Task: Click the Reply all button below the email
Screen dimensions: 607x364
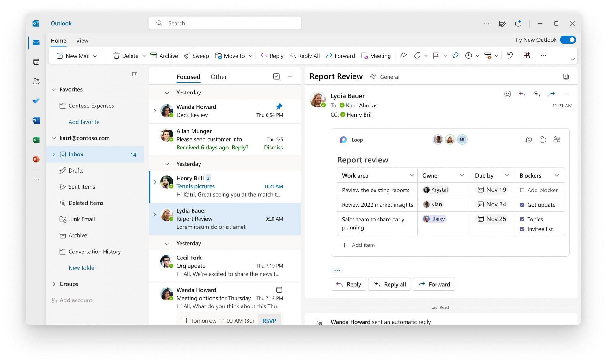Action: (389, 284)
